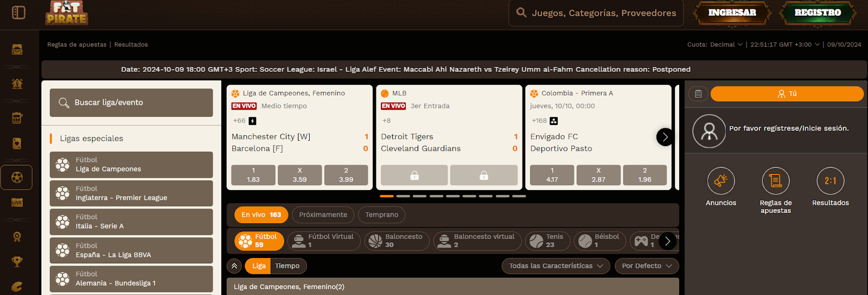Image resolution: width=868 pixels, height=295 pixels.
Task: Open the casino lobby house icon
Action: click(x=17, y=83)
